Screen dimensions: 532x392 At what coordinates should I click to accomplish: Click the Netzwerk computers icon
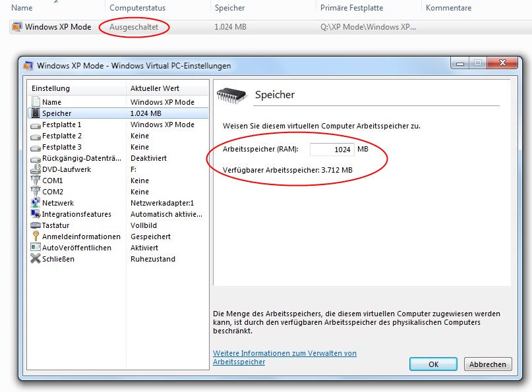click(36, 202)
